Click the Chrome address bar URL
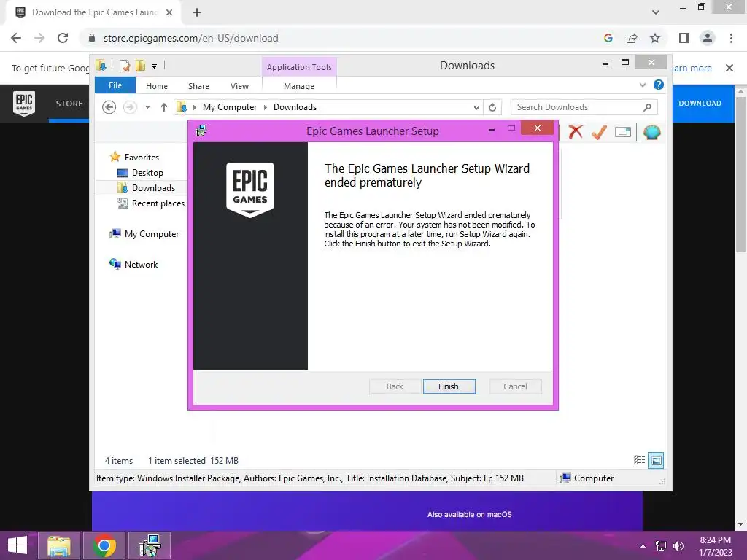The height and width of the screenshot is (560, 747). (190, 38)
